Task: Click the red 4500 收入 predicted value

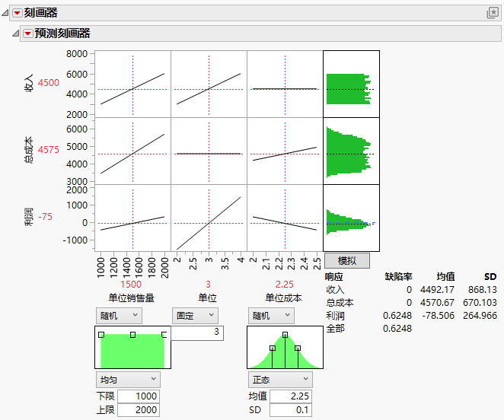Action: 49,83
